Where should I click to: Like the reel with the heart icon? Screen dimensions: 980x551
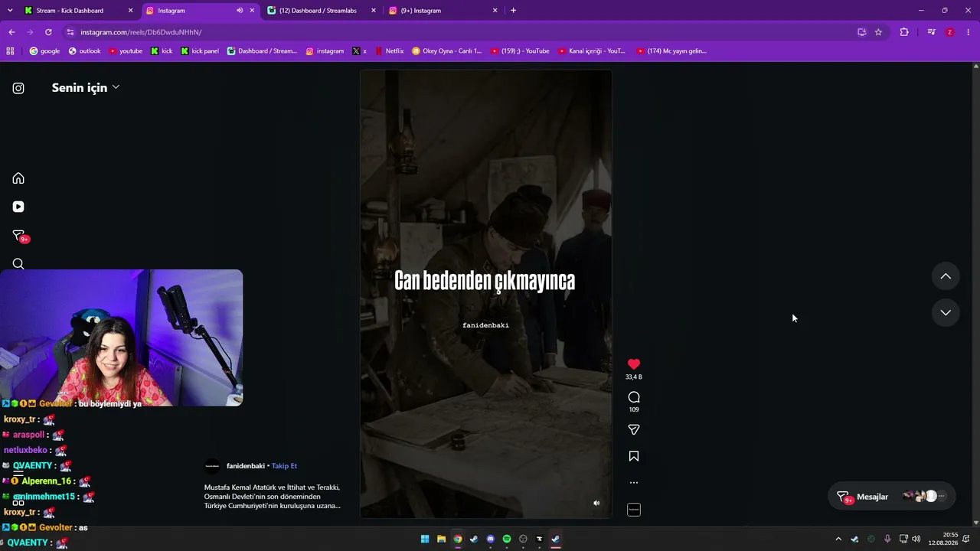(634, 364)
